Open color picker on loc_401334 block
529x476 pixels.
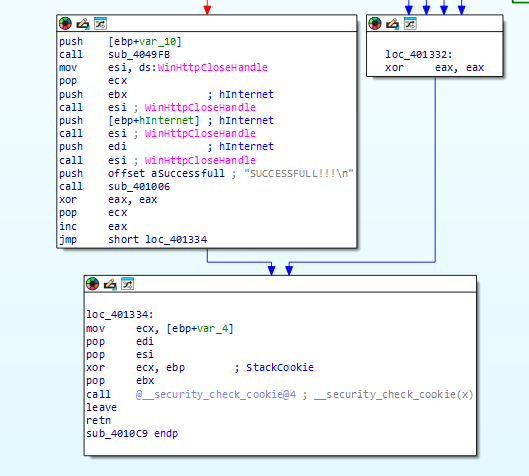pos(92,284)
